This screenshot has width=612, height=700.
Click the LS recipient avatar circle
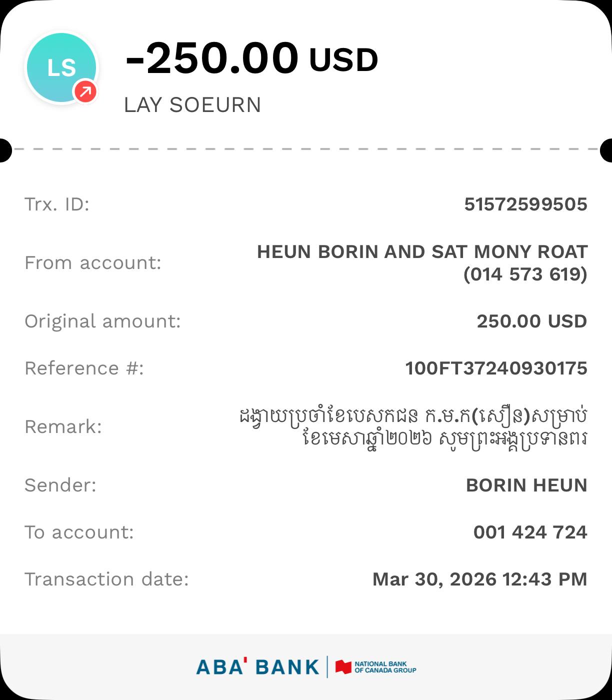60,67
